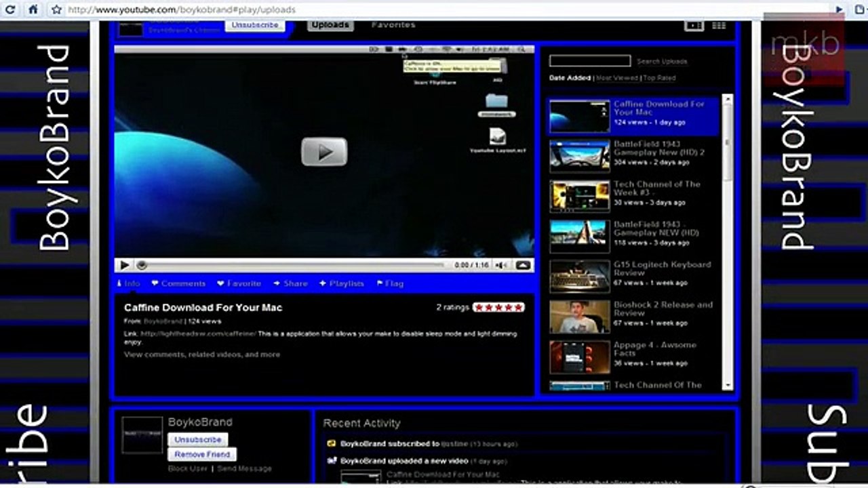Click the Unsubscribe button in the channel header

[255, 25]
